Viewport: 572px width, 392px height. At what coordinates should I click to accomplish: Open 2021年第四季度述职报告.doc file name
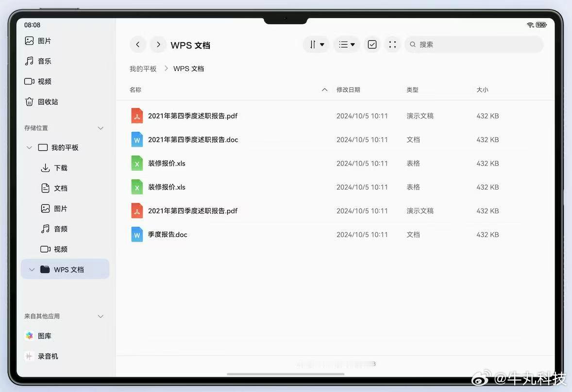point(193,140)
